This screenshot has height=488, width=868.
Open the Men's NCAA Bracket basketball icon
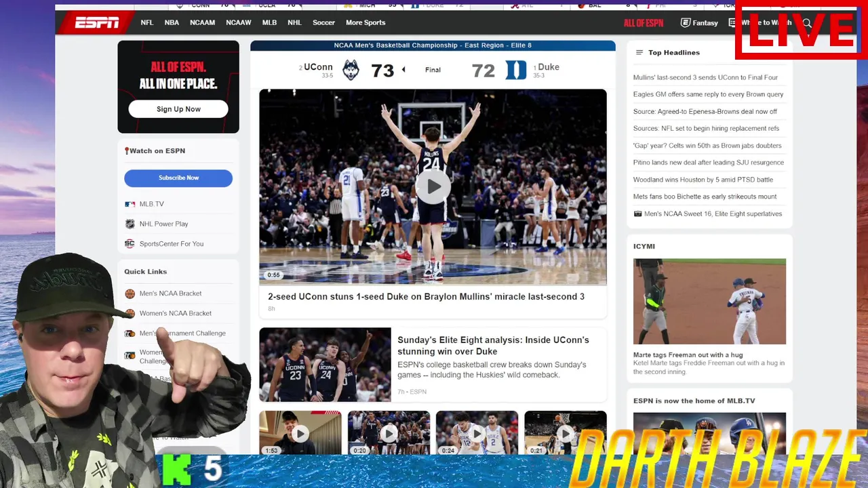tap(130, 293)
